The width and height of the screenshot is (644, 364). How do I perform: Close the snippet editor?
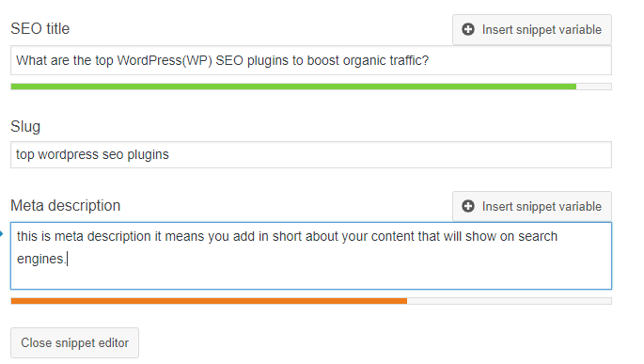point(75,342)
